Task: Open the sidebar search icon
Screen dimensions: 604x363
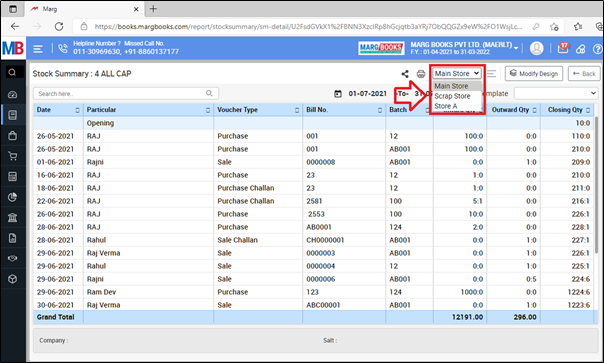Action: click(12, 72)
